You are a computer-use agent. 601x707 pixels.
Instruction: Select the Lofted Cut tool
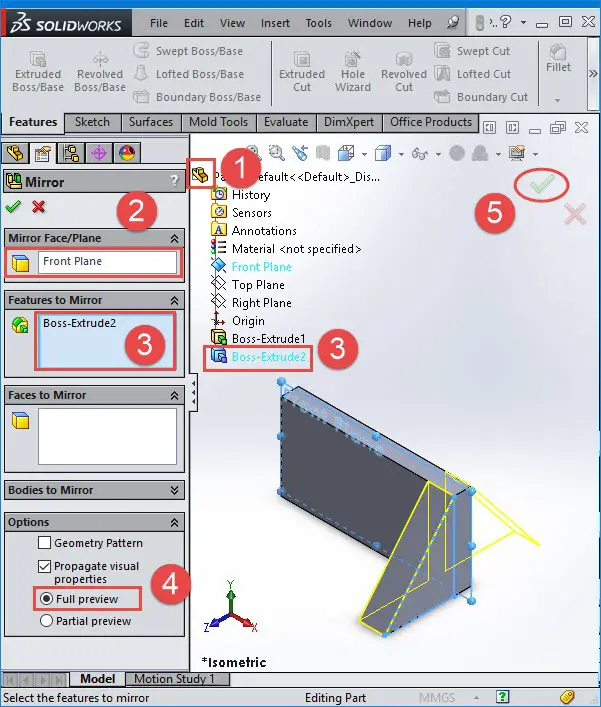click(x=473, y=73)
